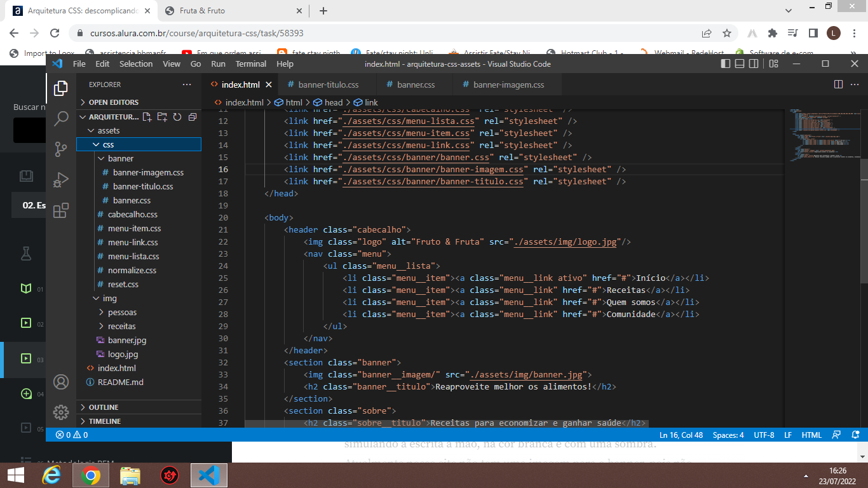The height and width of the screenshot is (488, 868).
Task: Reload the Chrome page
Action: (55, 33)
